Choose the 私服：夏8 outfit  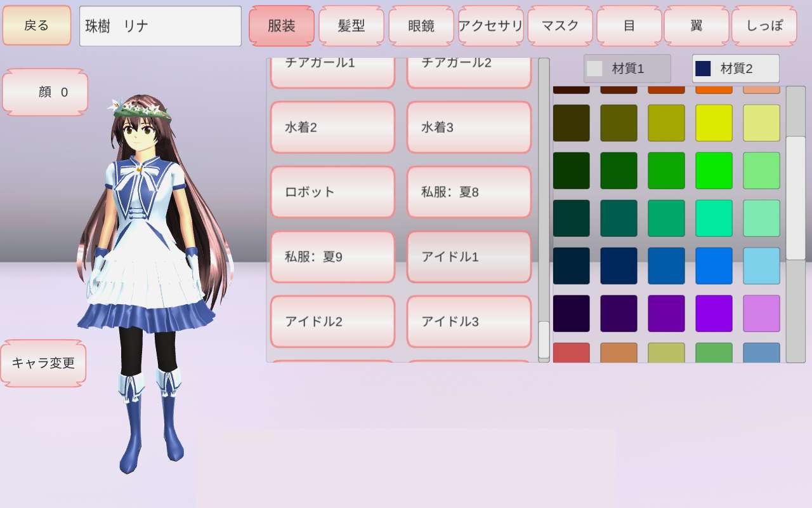pyautogui.click(x=469, y=192)
